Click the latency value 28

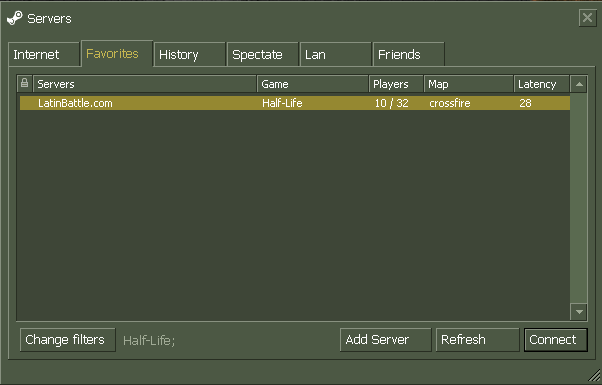(525, 103)
